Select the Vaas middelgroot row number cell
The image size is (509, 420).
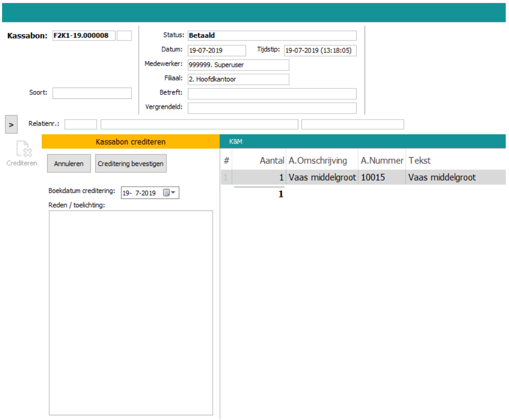pyautogui.click(x=226, y=177)
